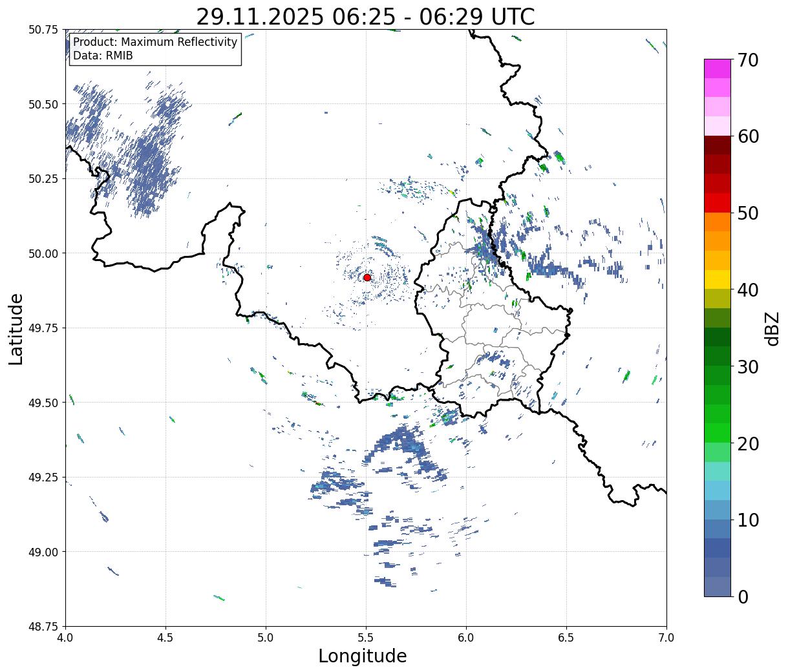The image size is (788, 672).
Task: Click the latitude tick label 50.25
Action: [43, 179]
